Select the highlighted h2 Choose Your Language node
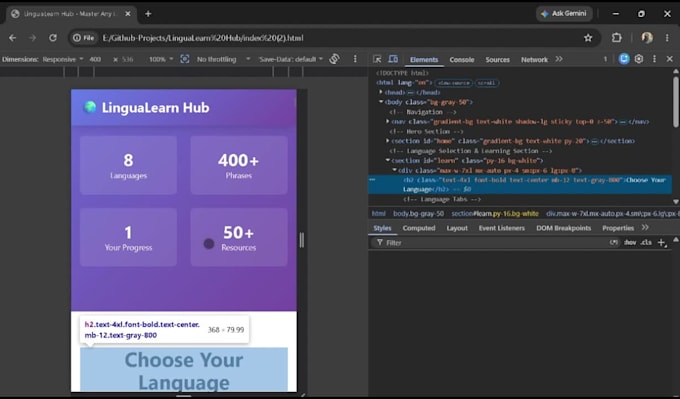 click(x=520, y=185)
